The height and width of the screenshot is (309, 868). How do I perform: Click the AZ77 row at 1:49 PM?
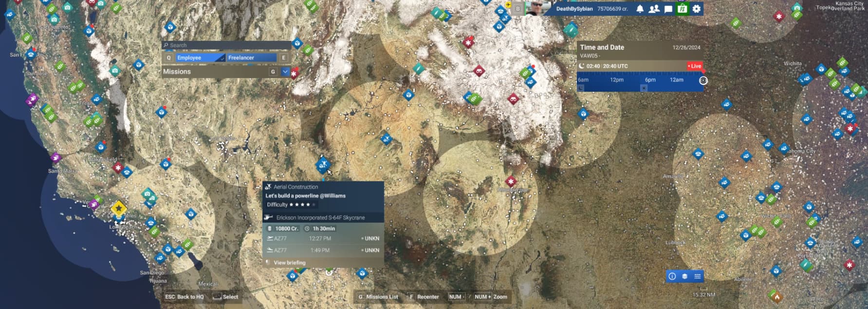point(323,250)
